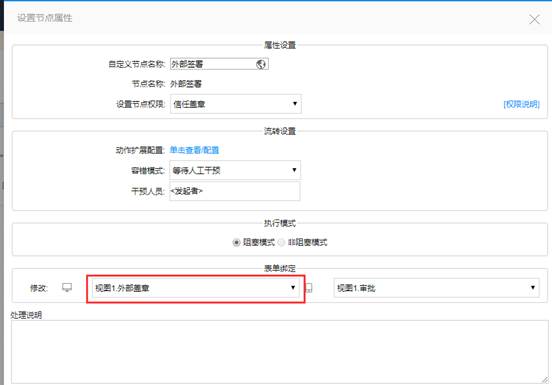The image size is (552, 385).
Task: Click the 自定义节点名称 input containing 外部签署
Action: coord(219,64)
